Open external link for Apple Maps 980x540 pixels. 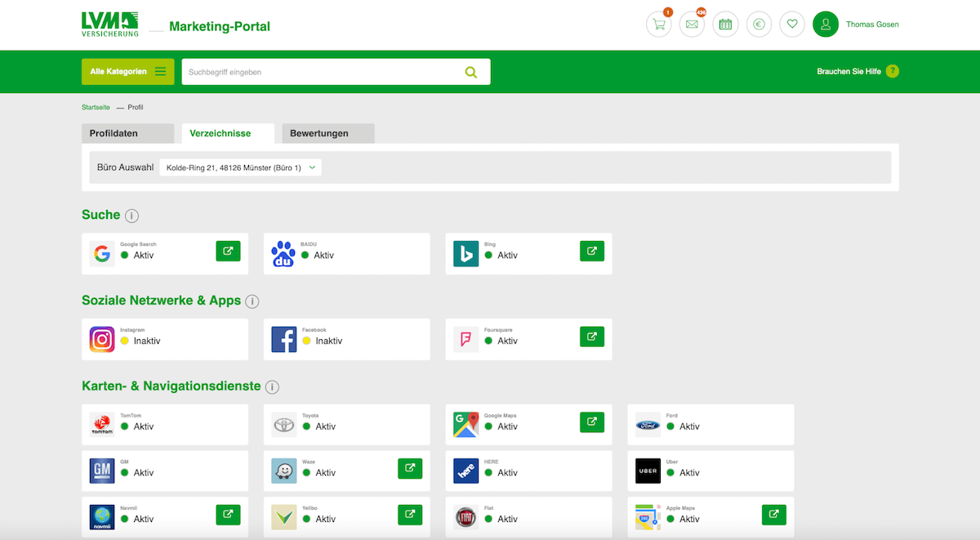[774, 515]
